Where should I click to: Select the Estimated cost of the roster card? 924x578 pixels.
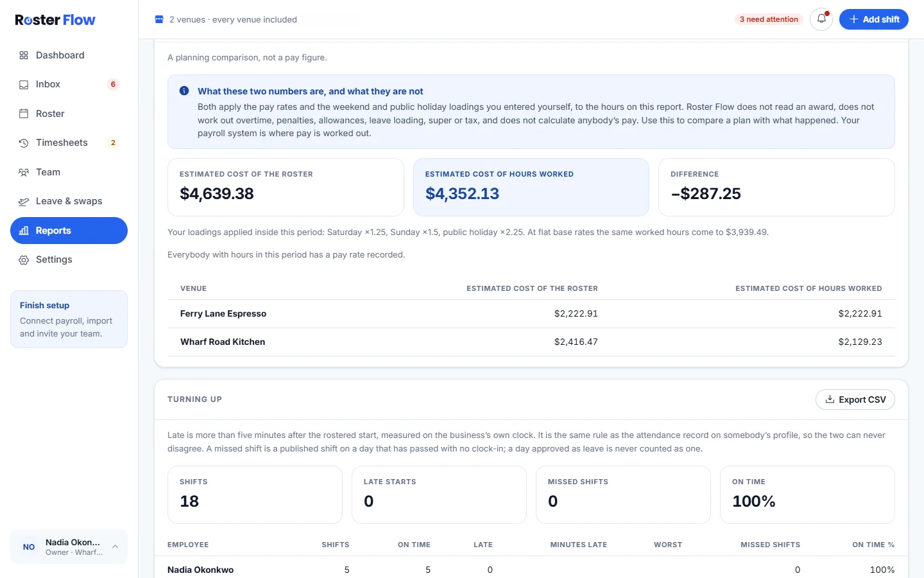[x=286, y=187]
